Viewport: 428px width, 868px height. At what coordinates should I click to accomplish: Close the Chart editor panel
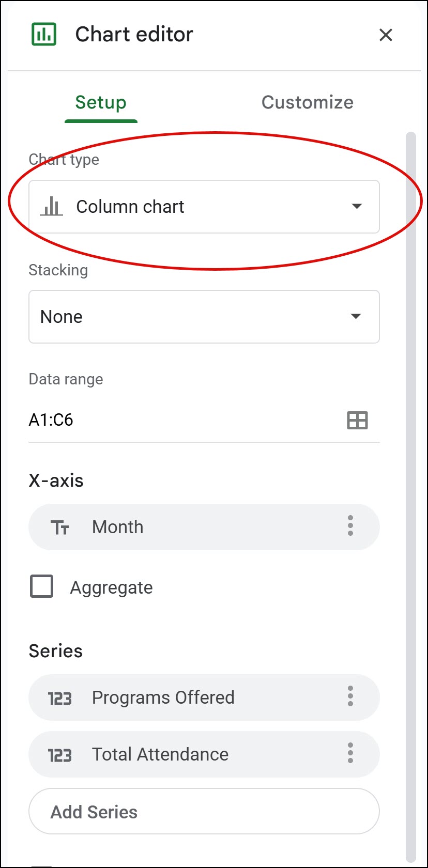(386, 35)
